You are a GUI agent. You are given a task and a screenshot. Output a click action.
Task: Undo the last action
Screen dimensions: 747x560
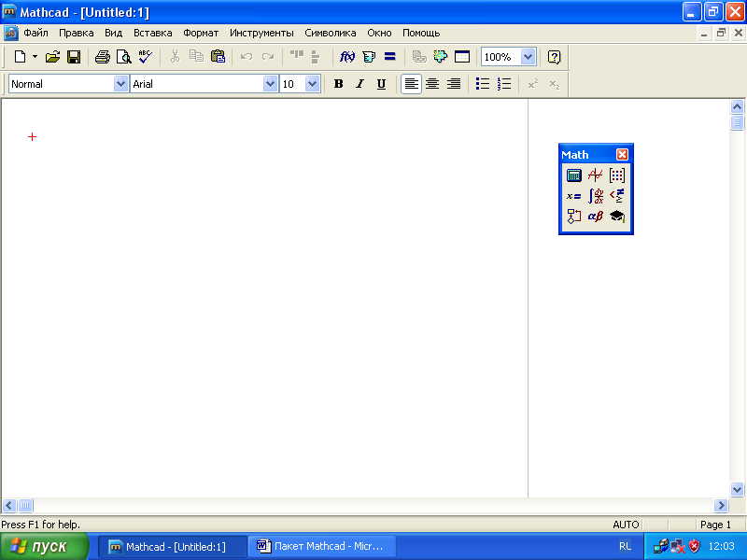click(x=247, y=57)
